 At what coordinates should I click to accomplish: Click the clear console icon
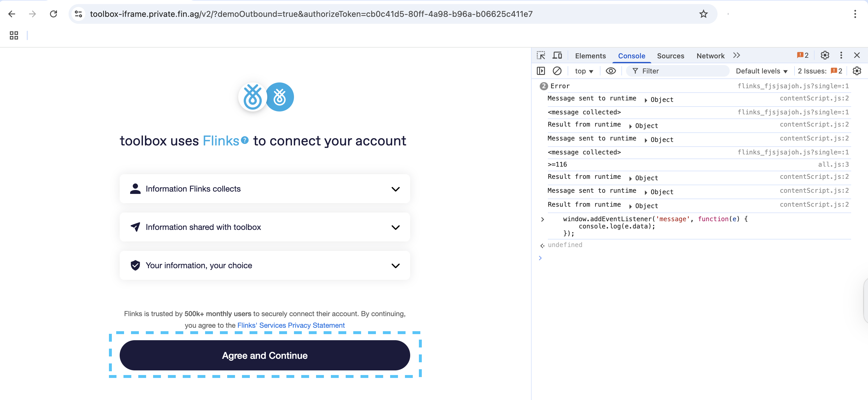pos(557,71)
